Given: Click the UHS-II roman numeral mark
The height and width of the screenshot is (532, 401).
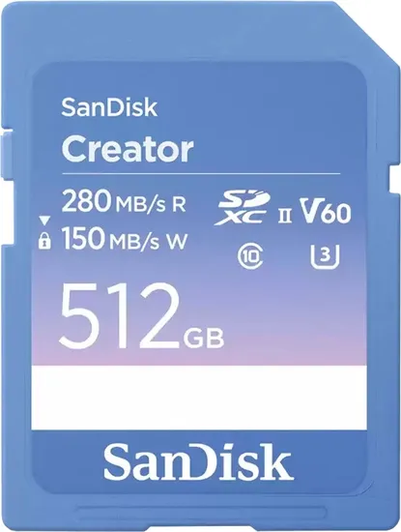Looking at the screenshot, I should pyautogui.click(x=285, y=217).
